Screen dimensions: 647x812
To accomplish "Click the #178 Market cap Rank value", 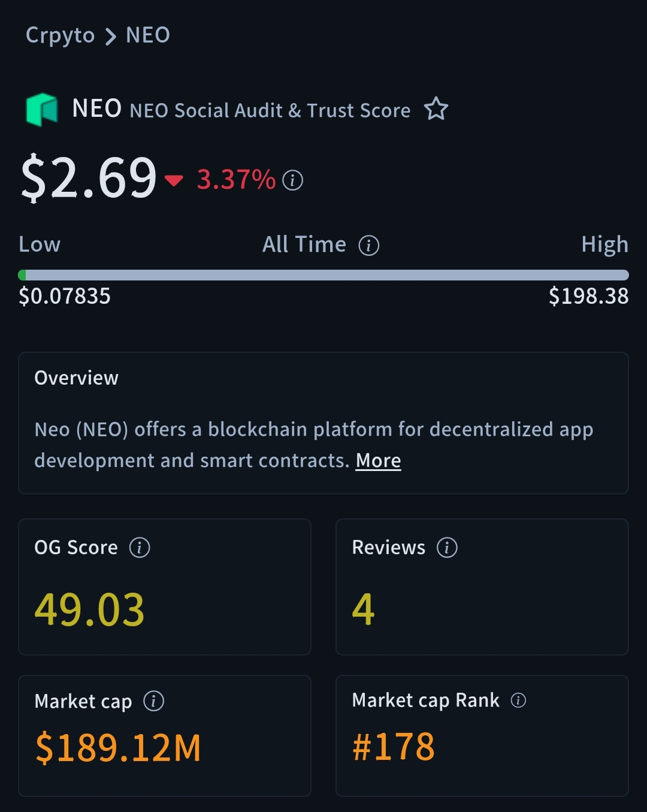I will click(x=394, y=747).
